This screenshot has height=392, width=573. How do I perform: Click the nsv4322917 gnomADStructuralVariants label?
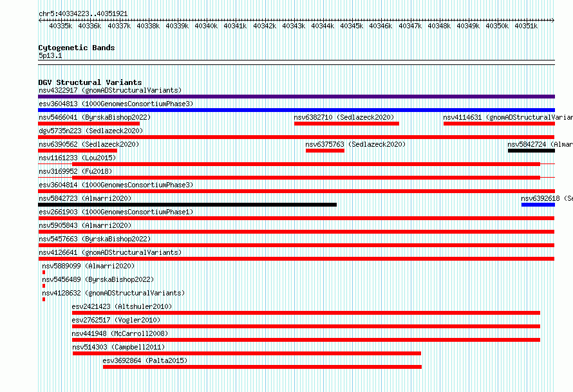pyautogui.click(x=110, y=90)
